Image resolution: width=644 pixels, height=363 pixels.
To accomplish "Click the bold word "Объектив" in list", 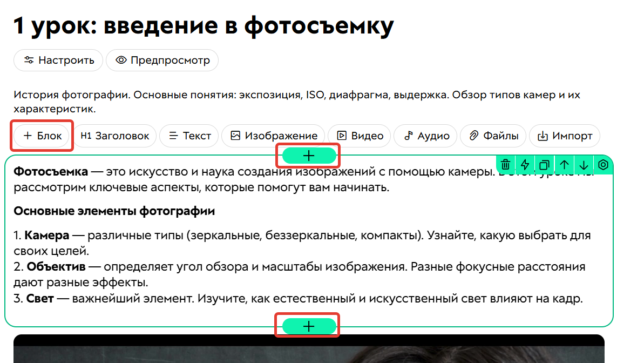I will [56, 266].
